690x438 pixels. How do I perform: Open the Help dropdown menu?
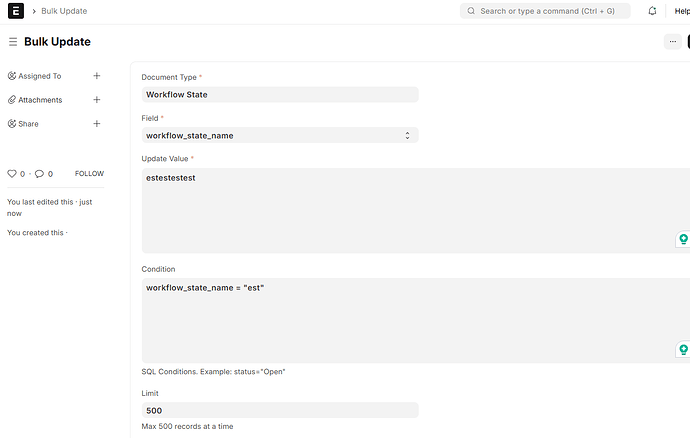coord(681,11)
